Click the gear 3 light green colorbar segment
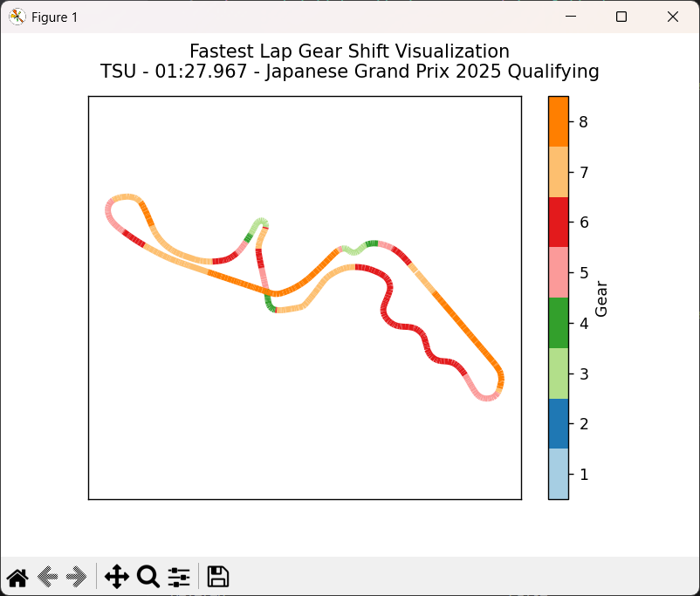This screenshot has height=596, width=700. click(x=559, y=373)
